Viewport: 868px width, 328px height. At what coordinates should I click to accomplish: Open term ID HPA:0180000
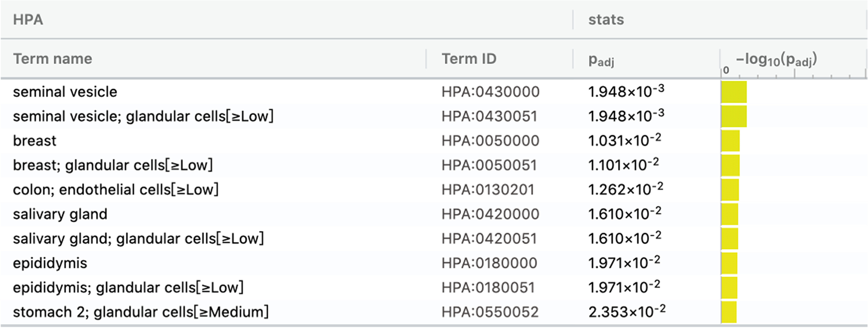pos(489,263)
